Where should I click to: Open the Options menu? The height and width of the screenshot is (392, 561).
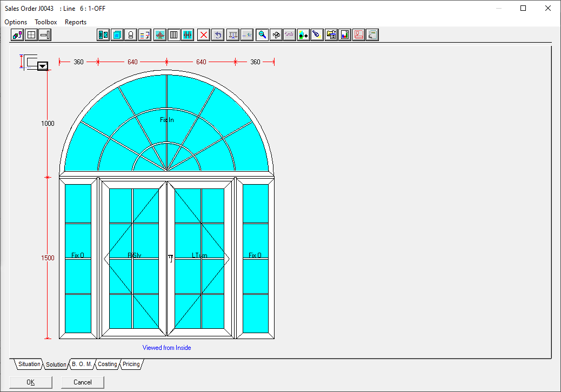click(16, 22)
